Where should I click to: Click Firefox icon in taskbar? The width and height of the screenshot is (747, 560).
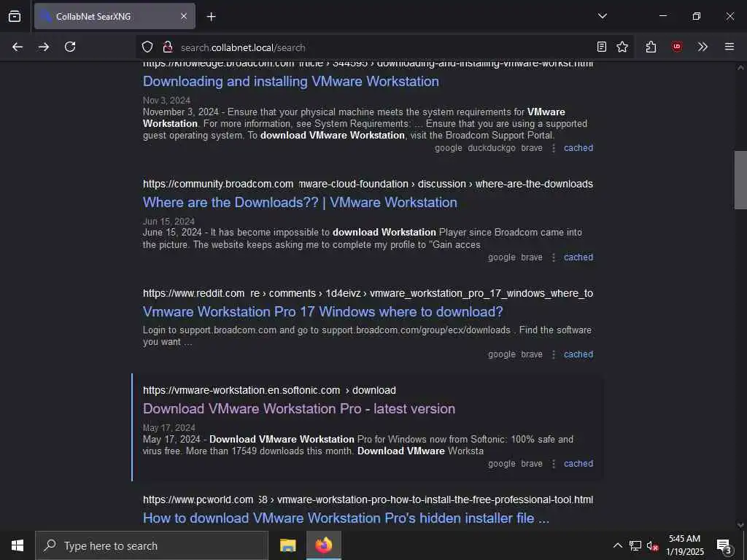(x=323, y=545)
